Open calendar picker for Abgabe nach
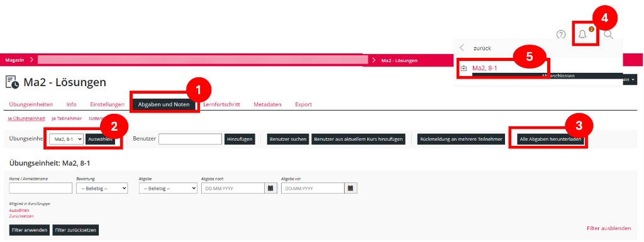Image resolution: width=644 pixels, height=242 pixels. click(270, 189)
